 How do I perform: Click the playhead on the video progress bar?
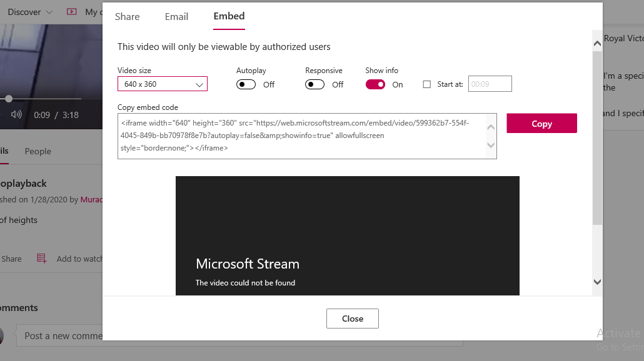tap(8, 98)
